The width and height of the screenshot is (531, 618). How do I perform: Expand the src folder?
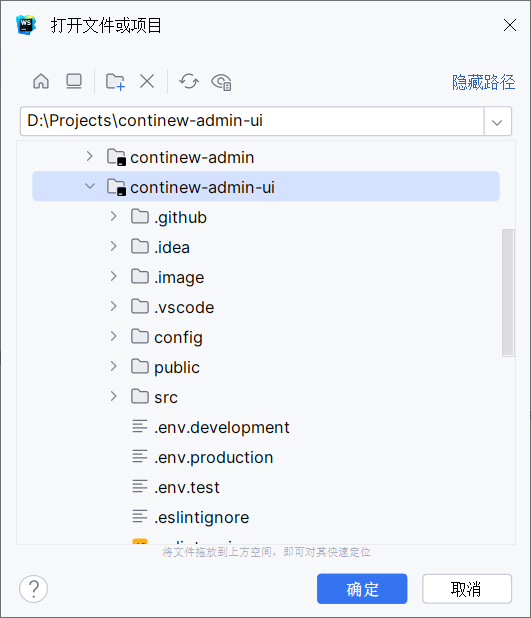[x=114, y=396]
